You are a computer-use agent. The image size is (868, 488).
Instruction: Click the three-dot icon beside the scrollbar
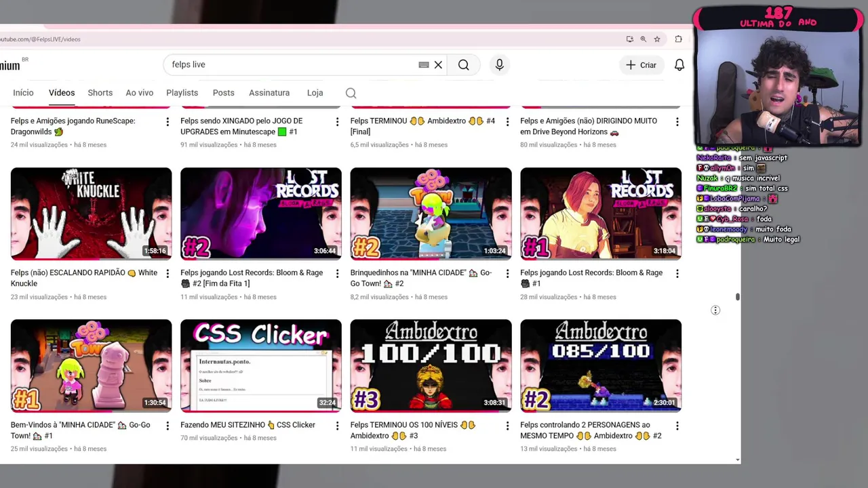click(x=715, y=310)
